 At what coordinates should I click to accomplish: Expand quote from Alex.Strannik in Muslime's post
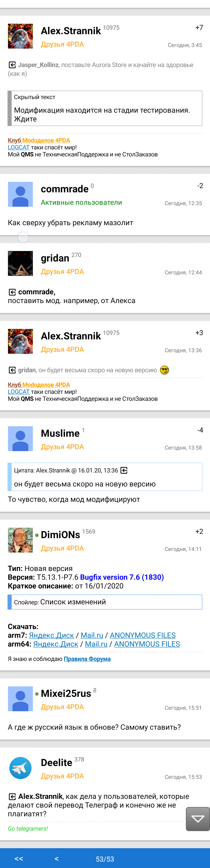click(x=105, y=477)
